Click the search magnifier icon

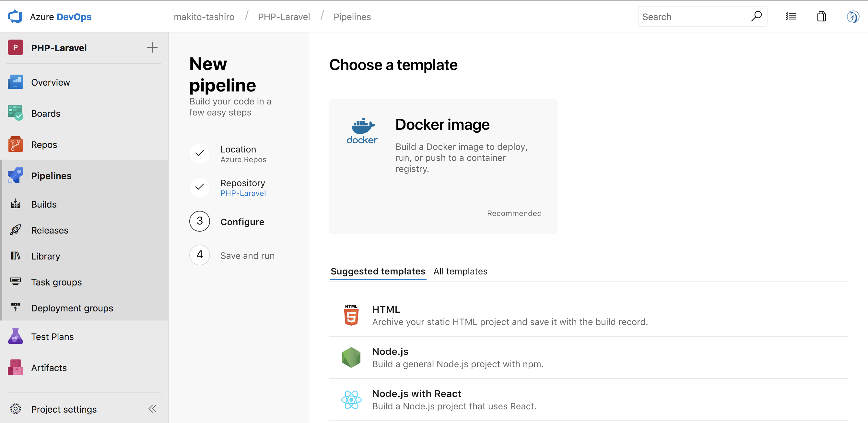(x=756, y=16)
